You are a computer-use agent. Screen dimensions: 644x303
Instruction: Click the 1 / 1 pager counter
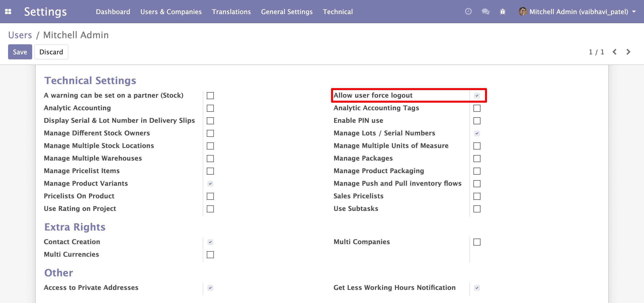click(x=596, y=52)
